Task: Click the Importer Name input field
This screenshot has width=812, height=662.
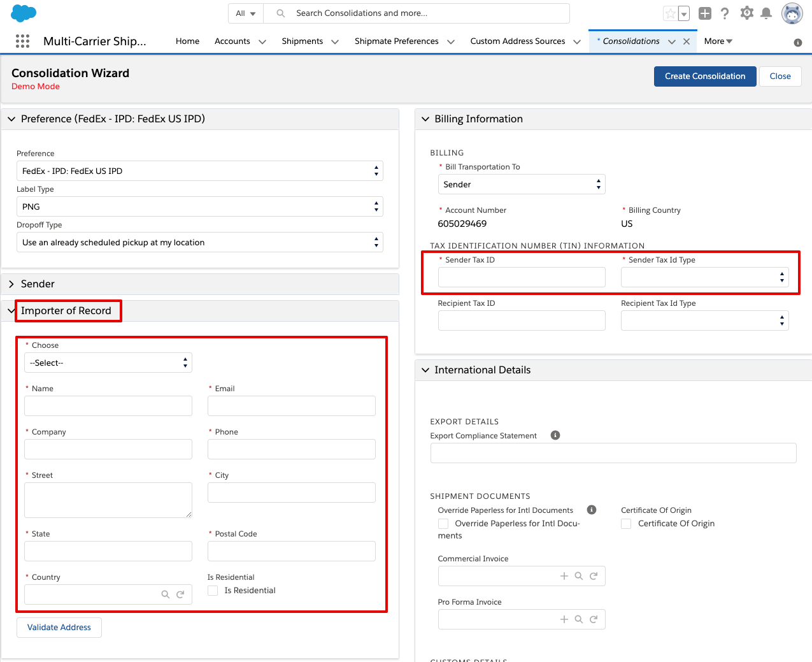Action: [x=108, y=406]
